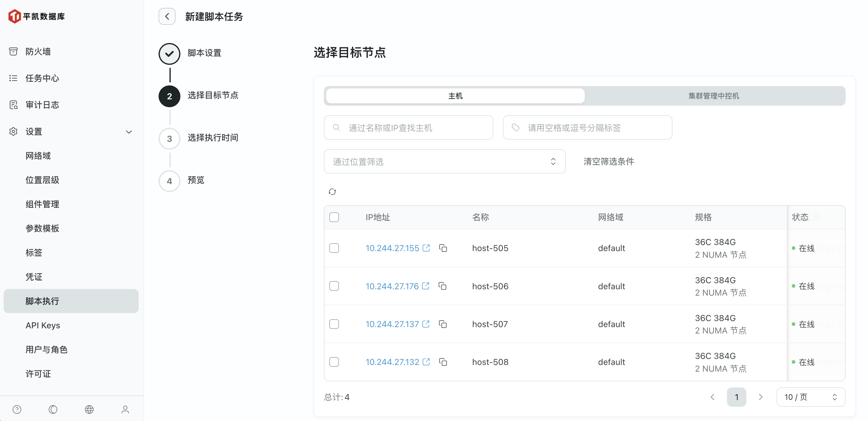Viewport: 868px width, 421px height.
Task: Click the refresh icon above the host table
Action: point(332,192)
